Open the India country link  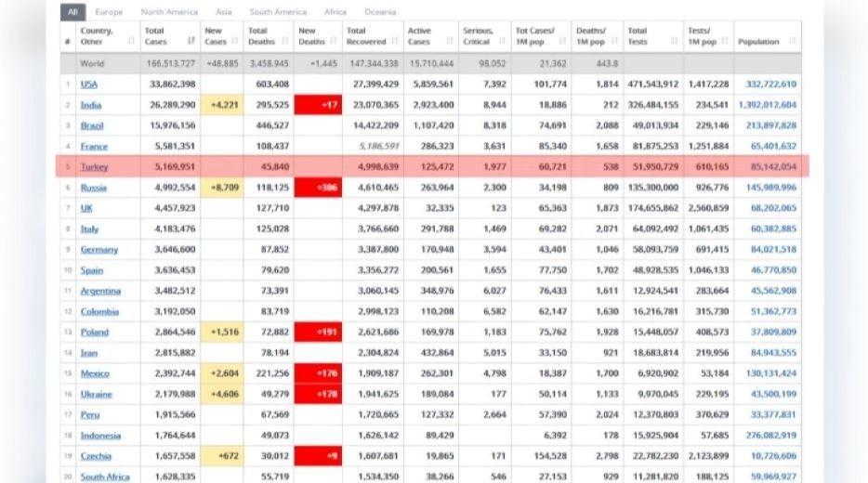click(91, 105)
